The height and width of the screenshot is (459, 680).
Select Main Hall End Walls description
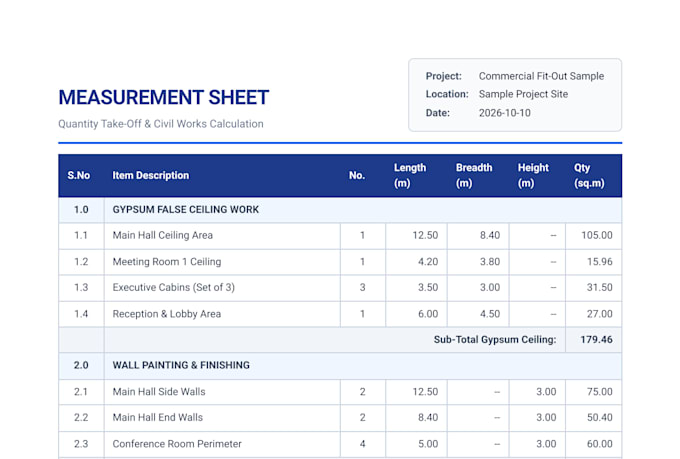158,417
